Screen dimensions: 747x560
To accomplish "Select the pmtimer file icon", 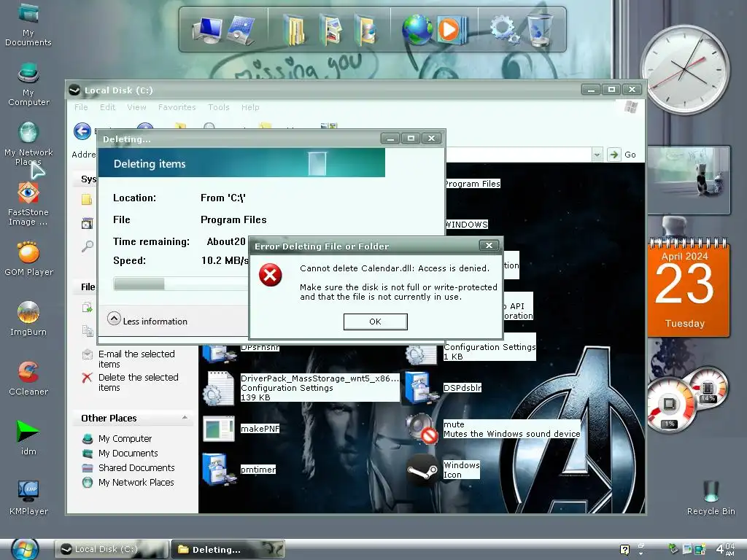I will 219,470.
